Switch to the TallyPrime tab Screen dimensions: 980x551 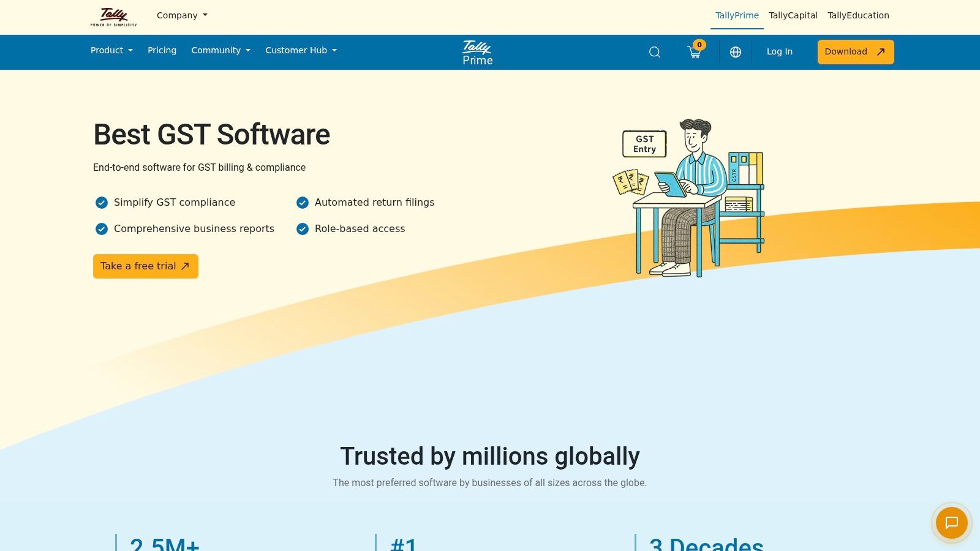coord(737,15)
